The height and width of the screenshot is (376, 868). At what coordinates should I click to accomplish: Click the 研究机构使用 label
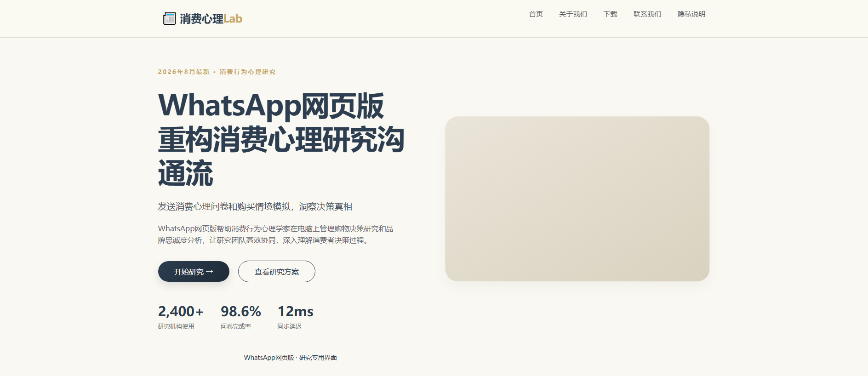[x=176, y=326]
